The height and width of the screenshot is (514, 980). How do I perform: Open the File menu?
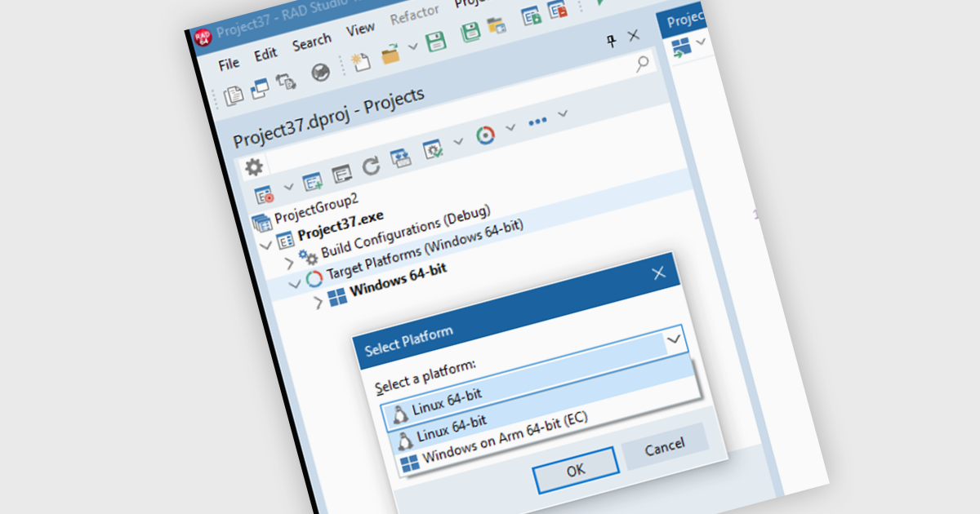click(229, 63)
